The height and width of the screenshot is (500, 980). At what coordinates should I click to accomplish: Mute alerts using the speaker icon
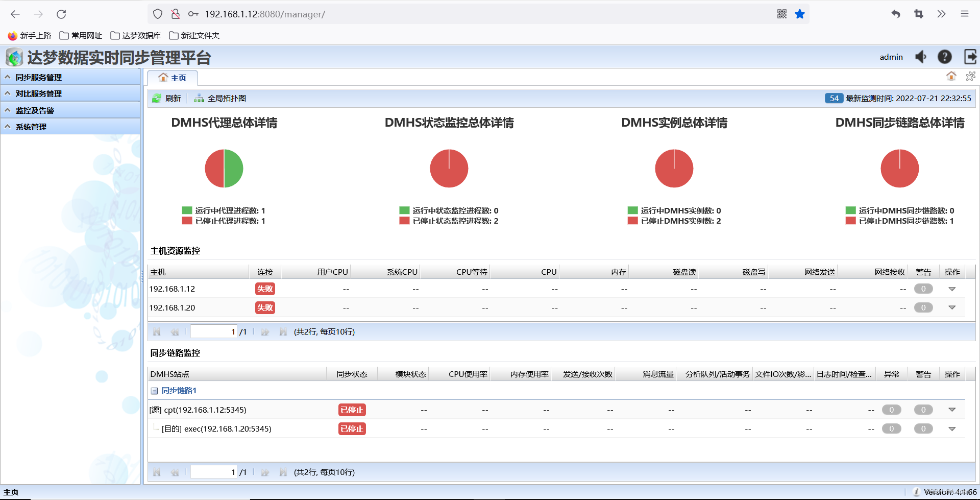click(x=921, y=57)
